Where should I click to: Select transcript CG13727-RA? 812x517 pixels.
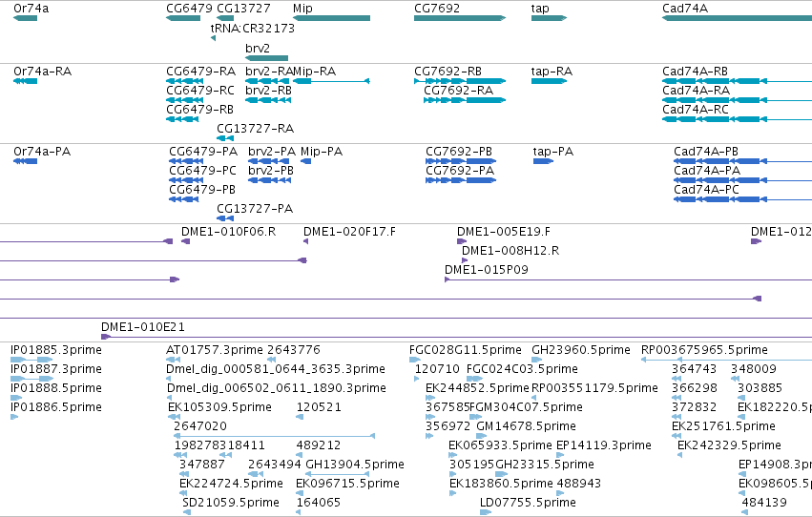point(225,138)
